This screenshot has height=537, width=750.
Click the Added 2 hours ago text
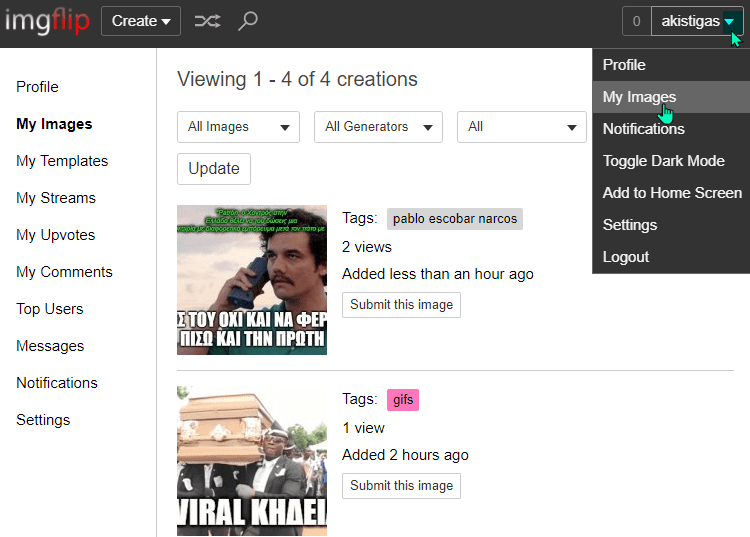pyautogui.click(x=405, y=455)
